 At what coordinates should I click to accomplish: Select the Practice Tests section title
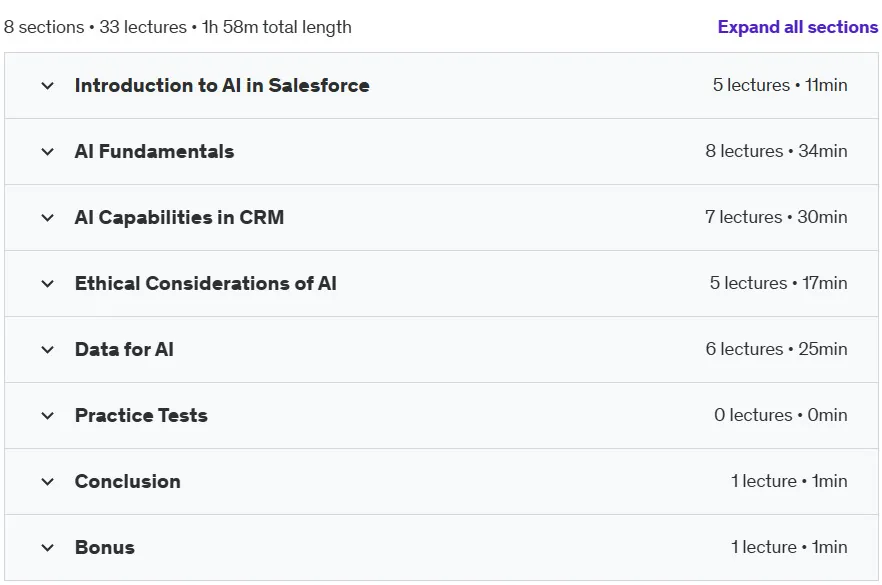pos(141,416)
